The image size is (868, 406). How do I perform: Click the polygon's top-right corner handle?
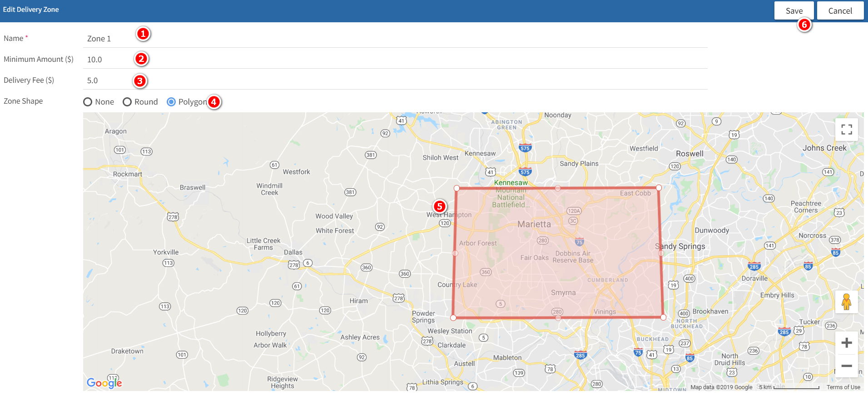pyautogui.click(x=659, y=188)
